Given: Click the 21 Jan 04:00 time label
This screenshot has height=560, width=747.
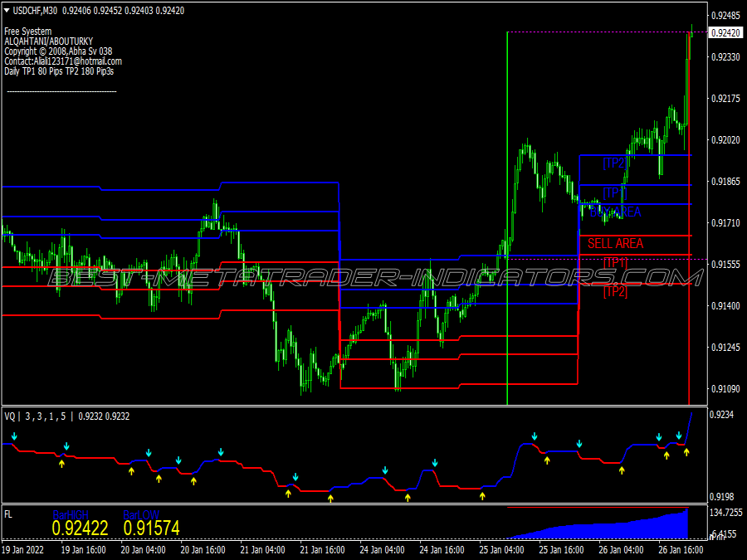Looking at the screenshot, I should pyautogui.click(x=262, y=549).
